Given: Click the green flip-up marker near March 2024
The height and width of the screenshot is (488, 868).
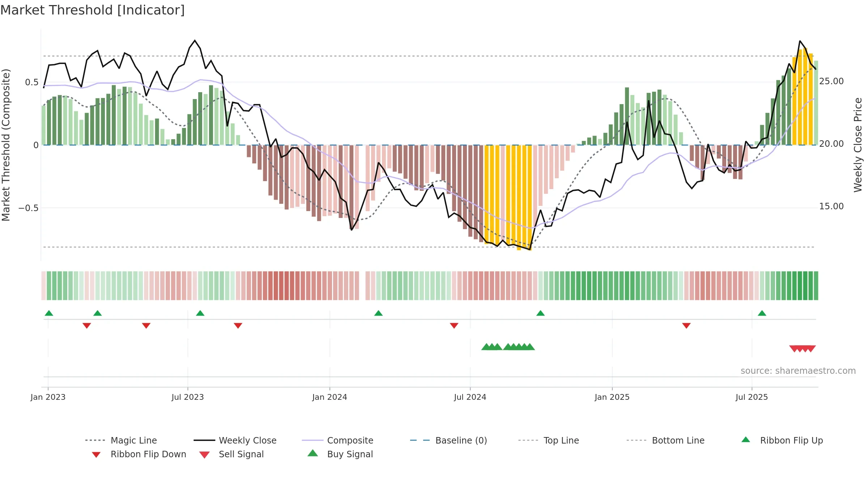Looking at the screenshot, I should (378, 313).
